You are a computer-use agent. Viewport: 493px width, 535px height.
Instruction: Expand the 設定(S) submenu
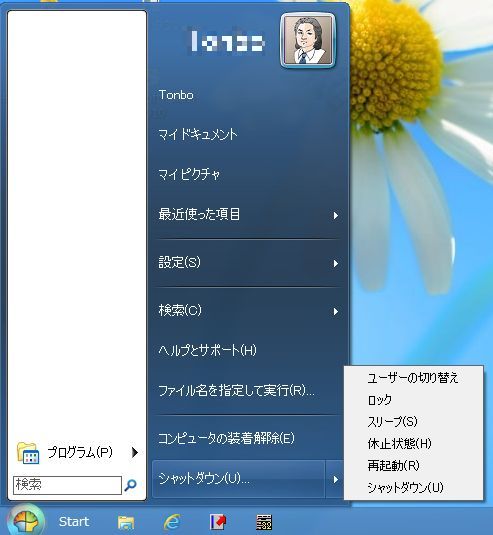pos(336,263)
